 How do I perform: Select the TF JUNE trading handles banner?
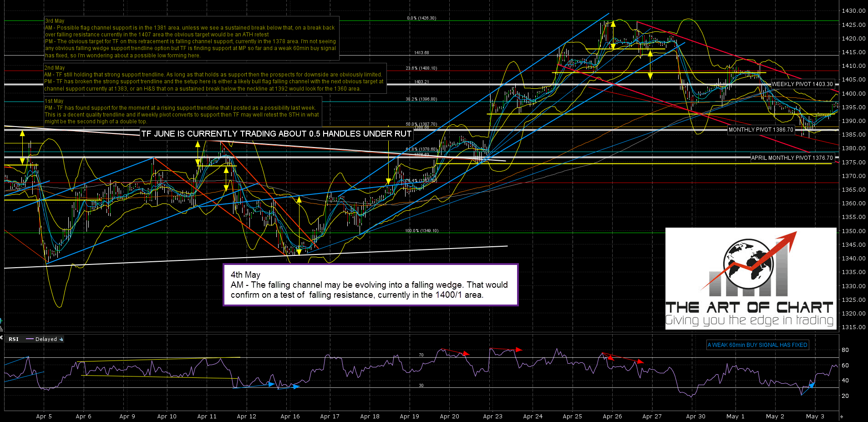(x=276, y=134)
